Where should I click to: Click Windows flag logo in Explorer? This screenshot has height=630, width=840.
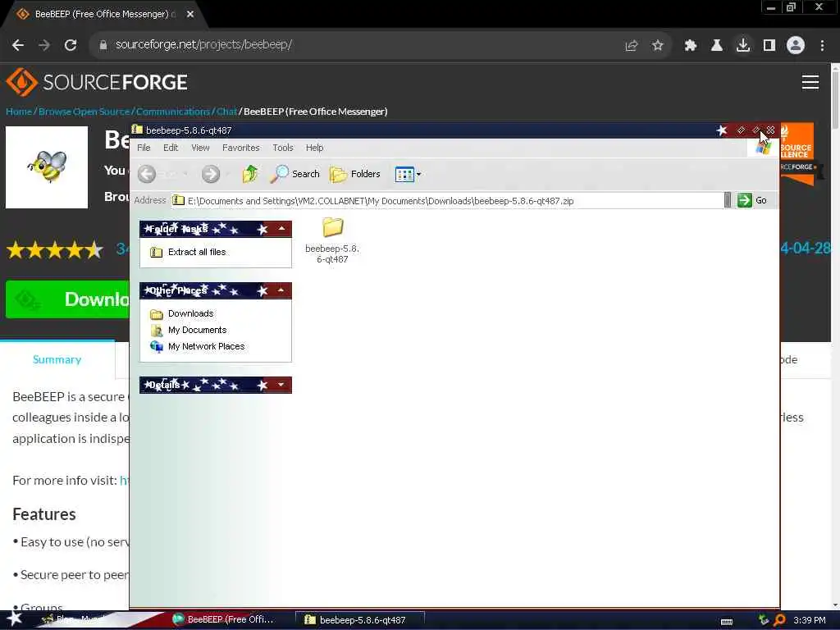[764, 148]
